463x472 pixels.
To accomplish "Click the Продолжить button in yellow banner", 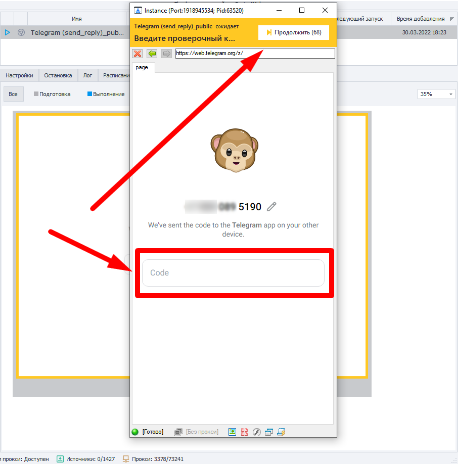I will point(294,32).
